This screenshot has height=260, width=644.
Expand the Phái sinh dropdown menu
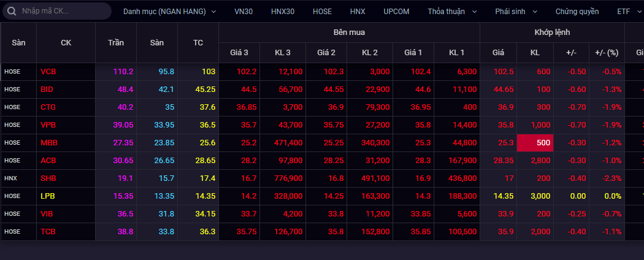point(516,12)
